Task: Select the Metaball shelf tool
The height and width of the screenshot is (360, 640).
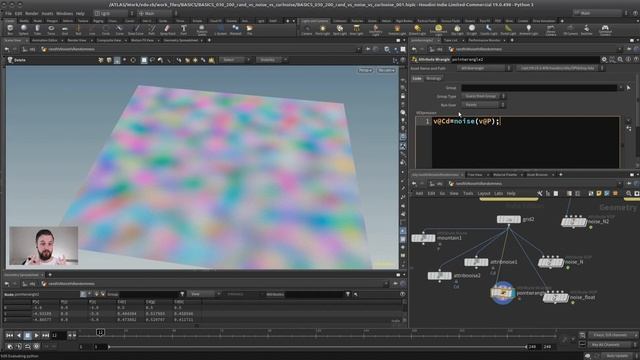Action: coord(236,29)
